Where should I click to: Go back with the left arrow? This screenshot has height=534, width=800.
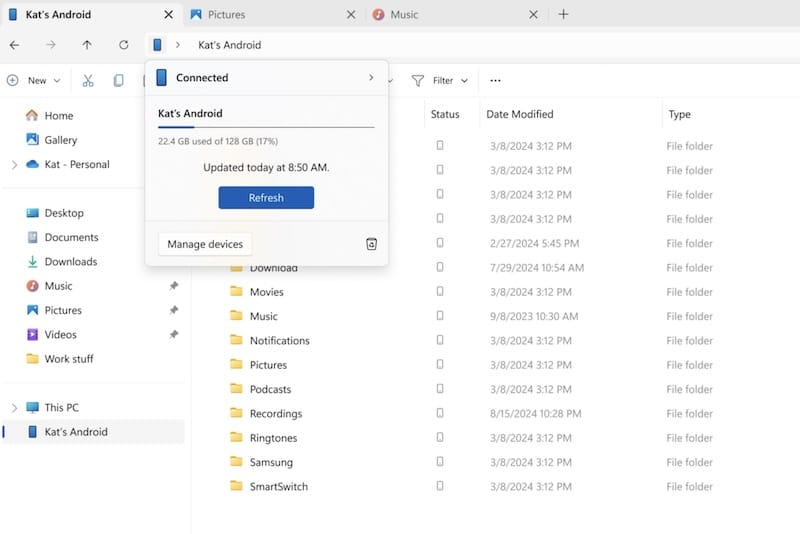[14, 45]
